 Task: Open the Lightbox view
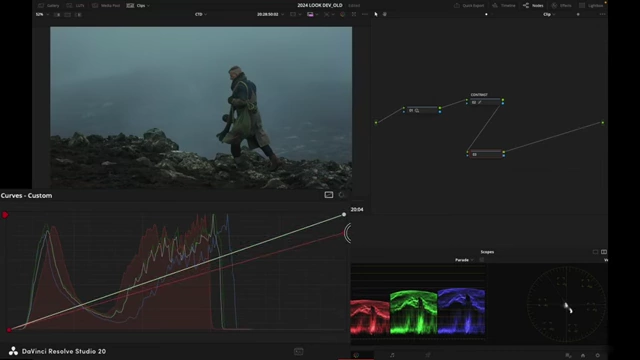pyautogui.click(x=591, y=6)
